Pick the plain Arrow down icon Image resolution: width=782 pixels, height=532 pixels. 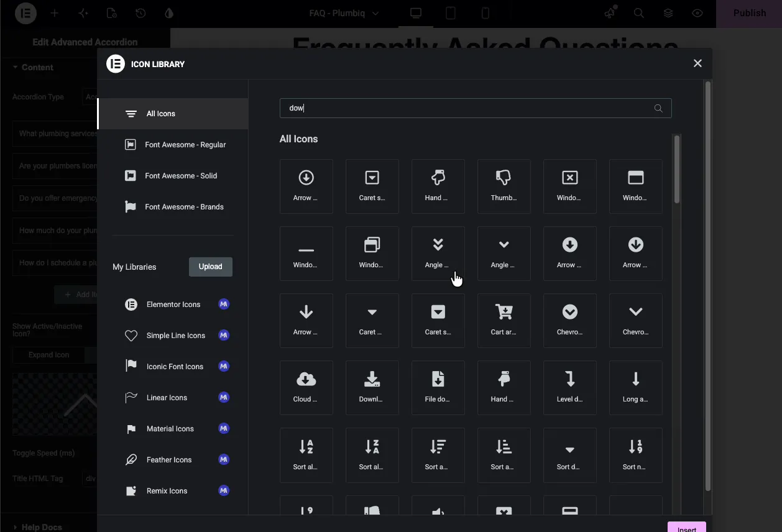point(306,321)
